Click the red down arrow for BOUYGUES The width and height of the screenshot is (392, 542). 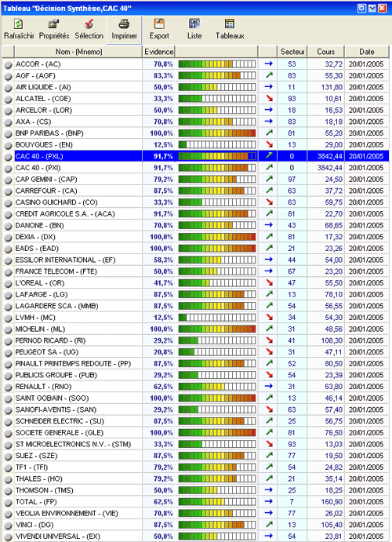coord(269,144)
